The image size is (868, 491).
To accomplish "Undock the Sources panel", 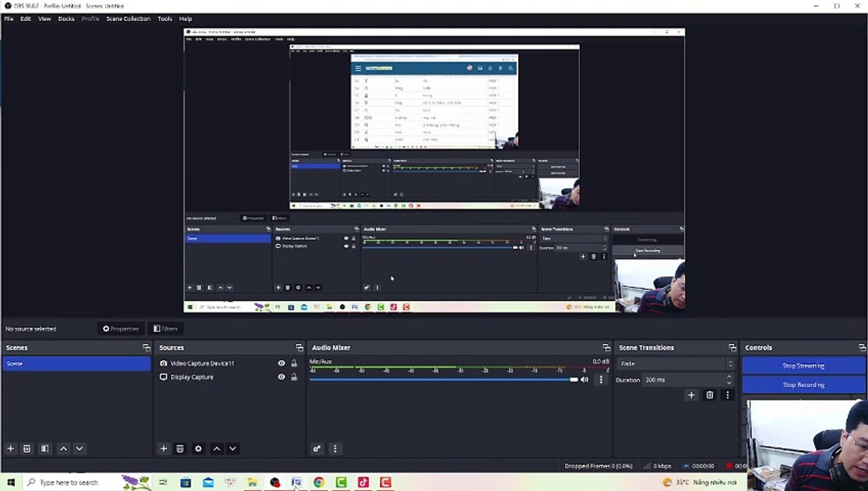I will pos(299,347).
